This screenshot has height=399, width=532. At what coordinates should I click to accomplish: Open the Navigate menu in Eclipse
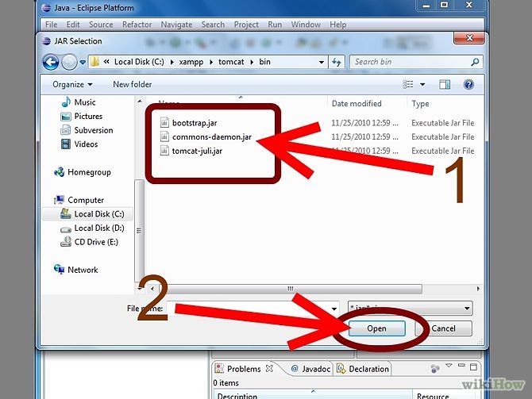(176, 25)
